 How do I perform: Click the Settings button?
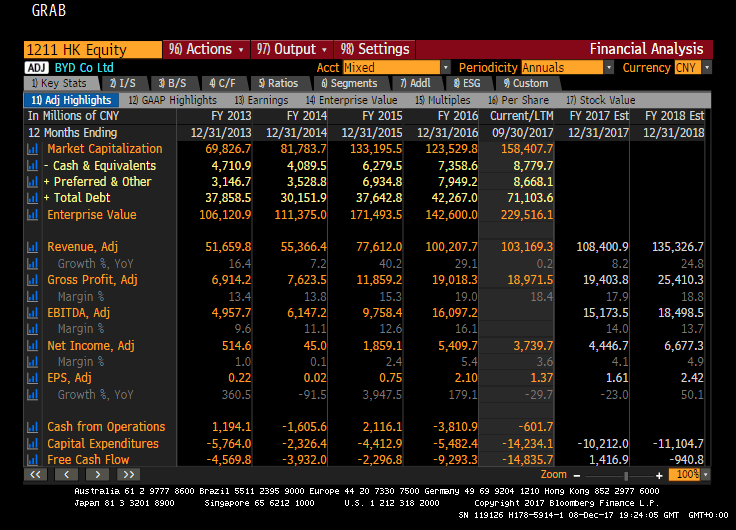coord(375,49)
